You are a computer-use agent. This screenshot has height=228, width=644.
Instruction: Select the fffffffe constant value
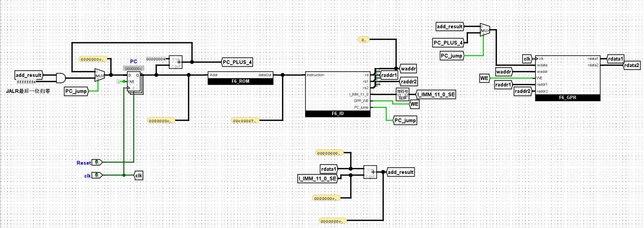tap(26, 82)
